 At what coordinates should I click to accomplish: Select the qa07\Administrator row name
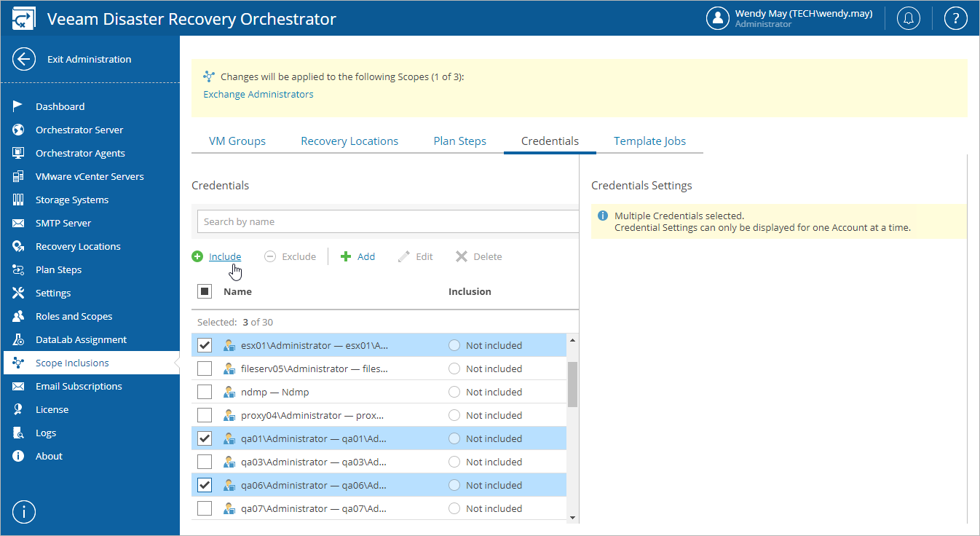(x=314, y=508)
